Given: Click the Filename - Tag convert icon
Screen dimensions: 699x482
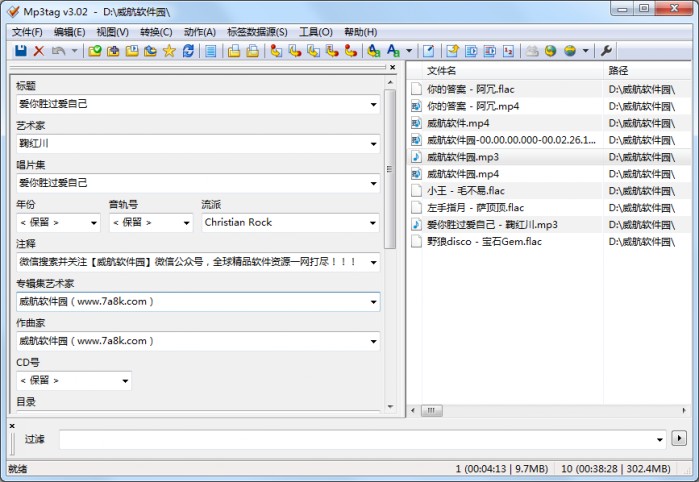Looking at the screenshot, I should 295,51.
